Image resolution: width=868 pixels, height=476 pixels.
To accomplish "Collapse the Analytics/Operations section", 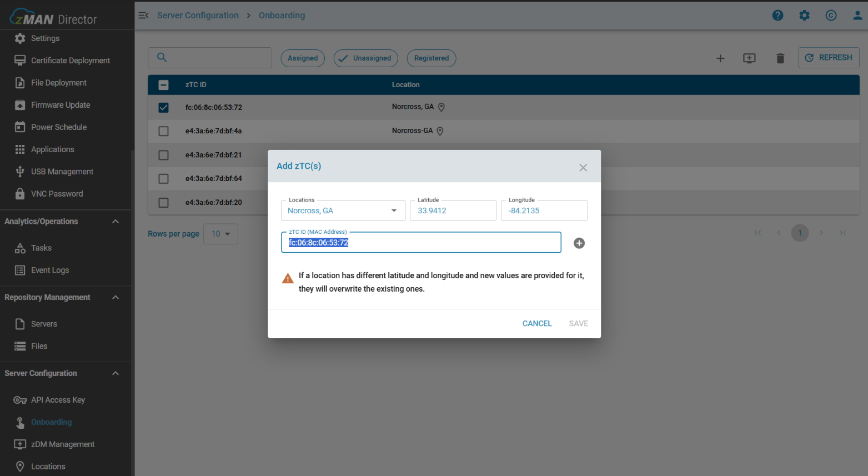I will pyautogui.click(x=116, y=222).
